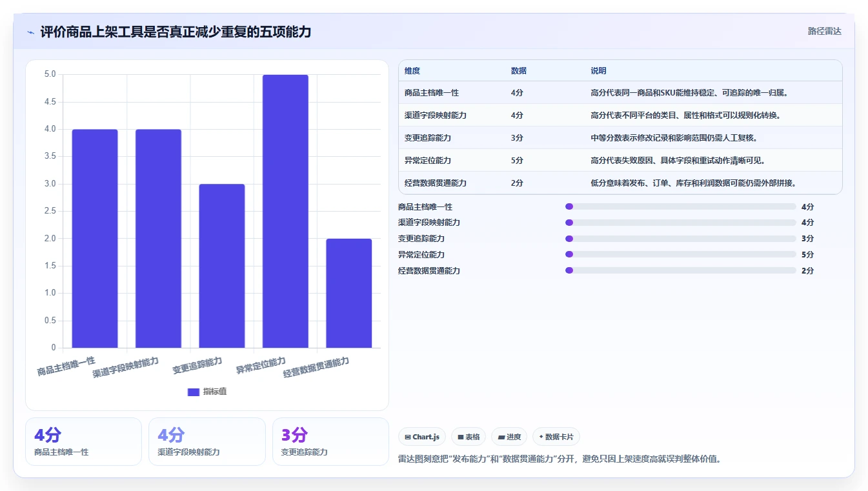Click the header icon beside the title

tap(31, 32)
